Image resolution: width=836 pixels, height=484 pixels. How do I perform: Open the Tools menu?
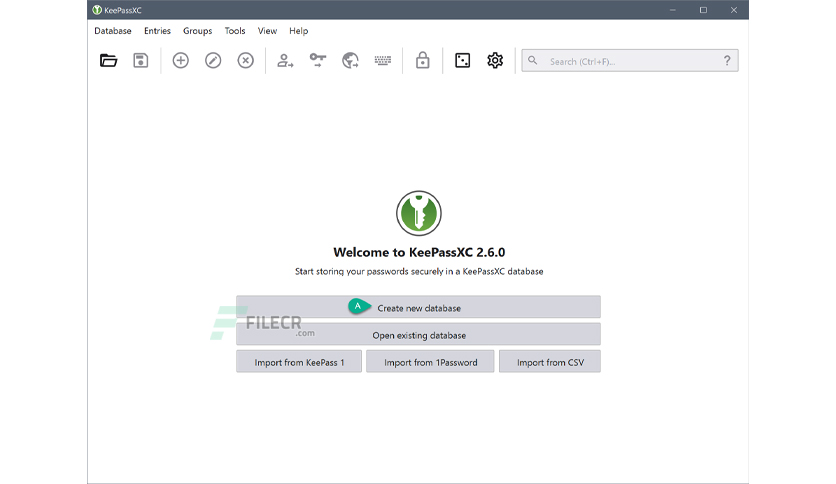pos(235,31)
